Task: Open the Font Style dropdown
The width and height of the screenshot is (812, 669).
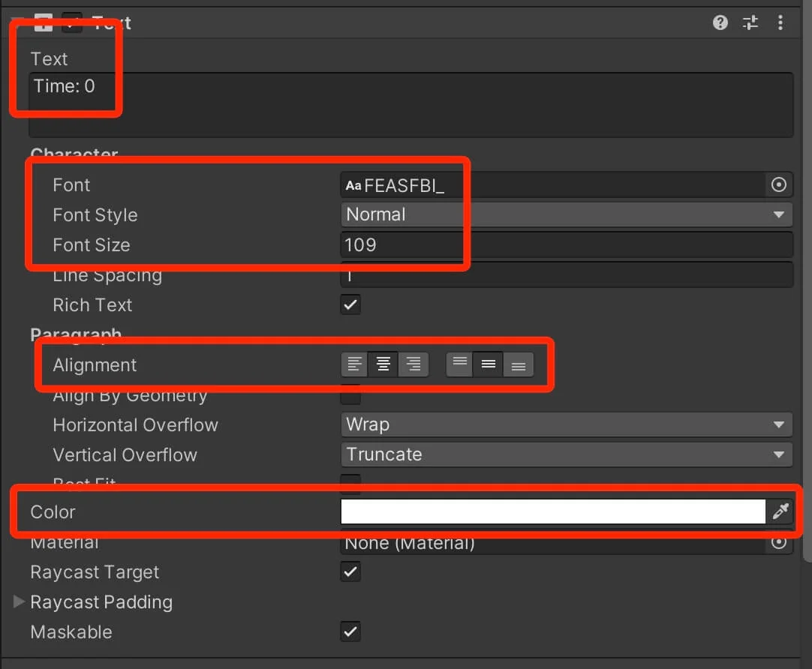Action: [567, 214]
